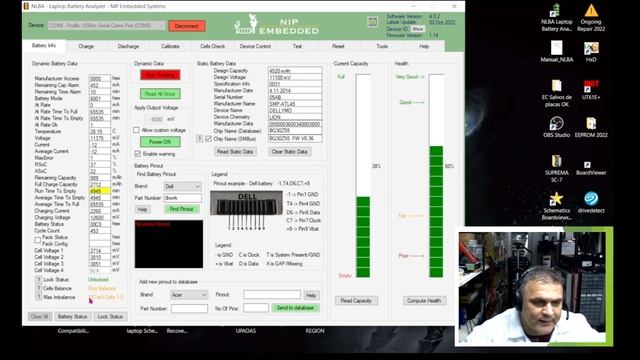This screenshot has height=360, width=640.
Task: Click the red Disconnect button
Action: (187, 26)
